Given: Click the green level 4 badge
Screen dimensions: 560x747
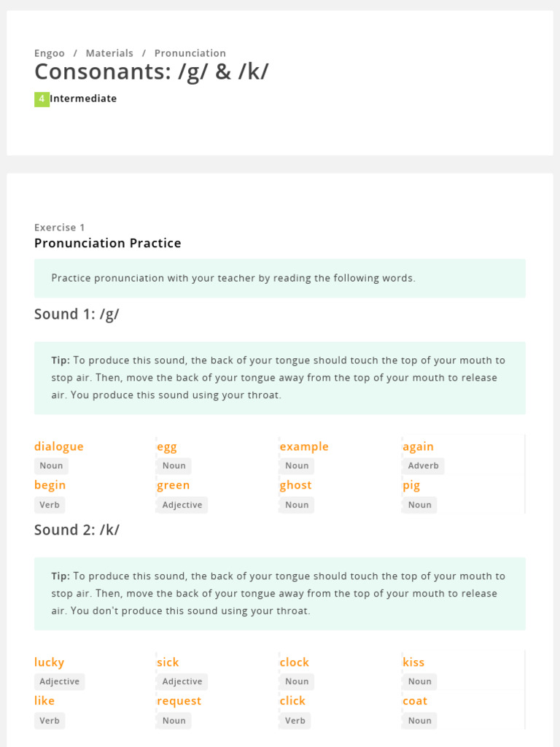Looking at the screenshot, I should 42,99.
